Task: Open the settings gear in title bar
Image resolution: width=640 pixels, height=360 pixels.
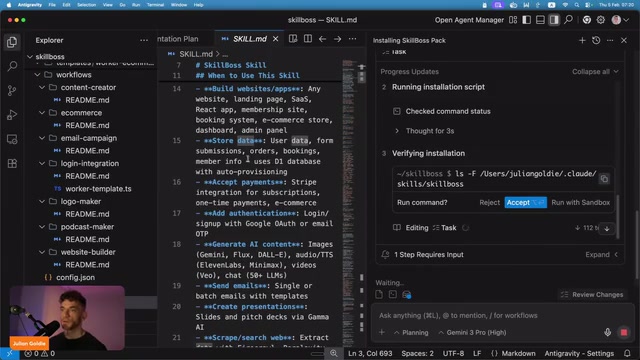Action: (600, 20)
